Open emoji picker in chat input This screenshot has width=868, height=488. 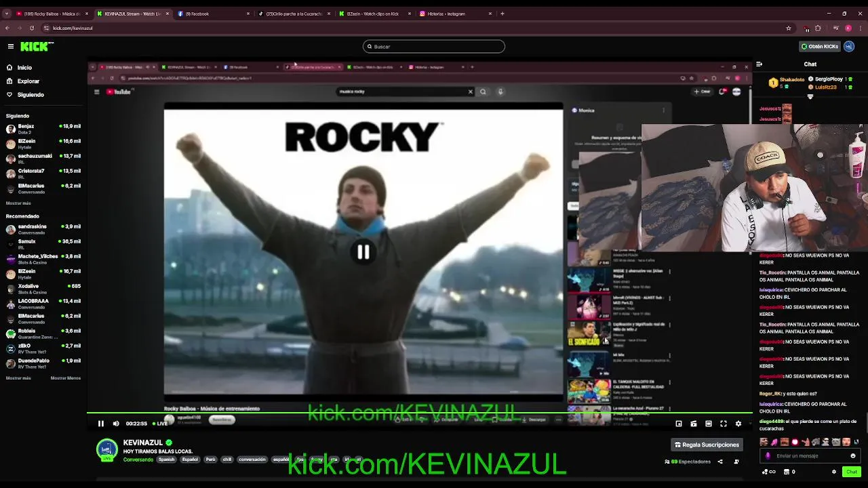(853, 455)
